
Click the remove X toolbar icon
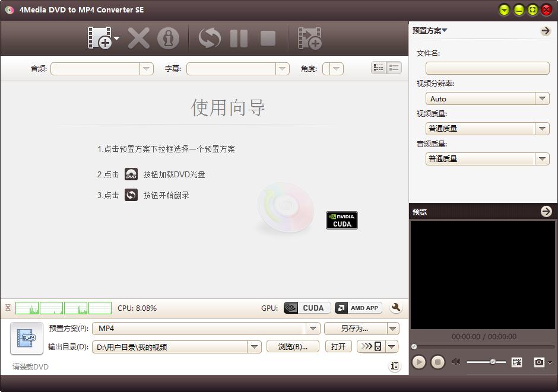pyautogui.click(x=138, y=38)
